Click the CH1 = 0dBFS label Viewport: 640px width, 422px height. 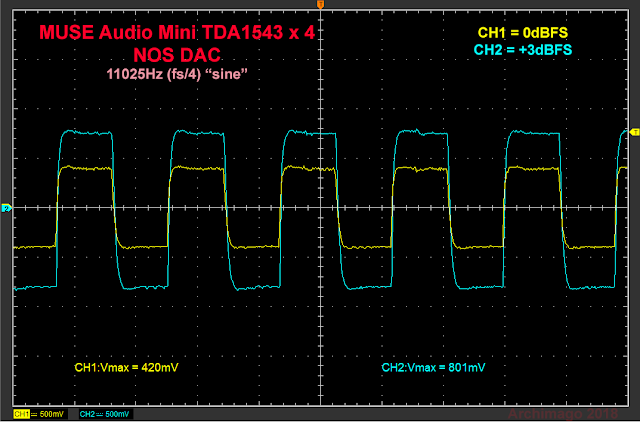[523, 33]
